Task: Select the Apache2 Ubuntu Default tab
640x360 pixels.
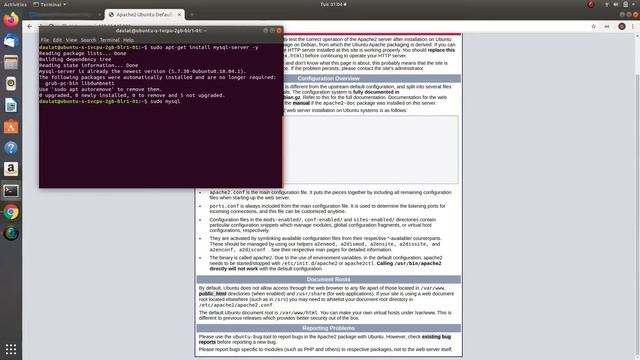Action: [x=144, y=15]
